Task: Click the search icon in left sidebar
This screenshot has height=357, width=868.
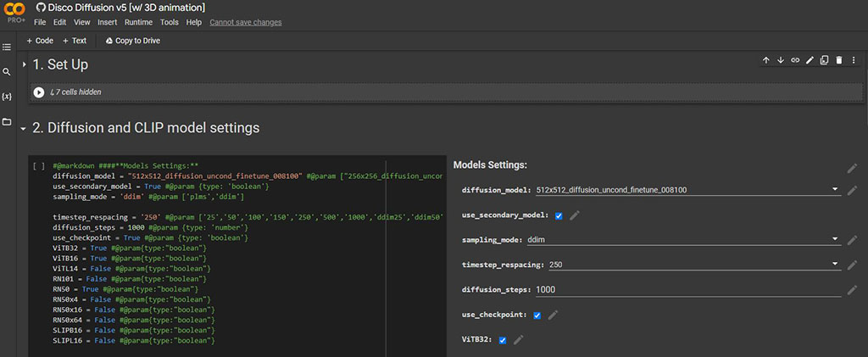Action: pos(7,72)
